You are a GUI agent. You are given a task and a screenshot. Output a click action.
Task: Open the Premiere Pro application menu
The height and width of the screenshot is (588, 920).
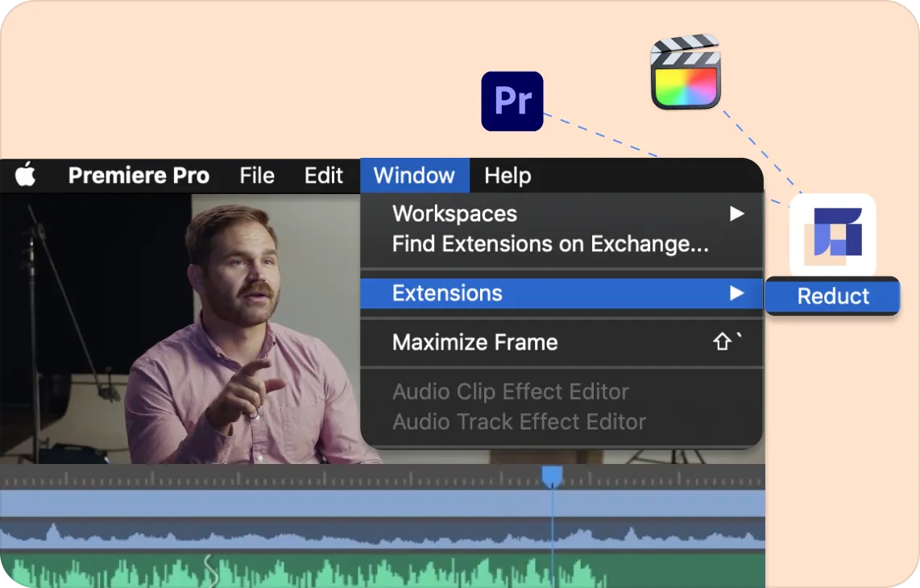[139, 176]
